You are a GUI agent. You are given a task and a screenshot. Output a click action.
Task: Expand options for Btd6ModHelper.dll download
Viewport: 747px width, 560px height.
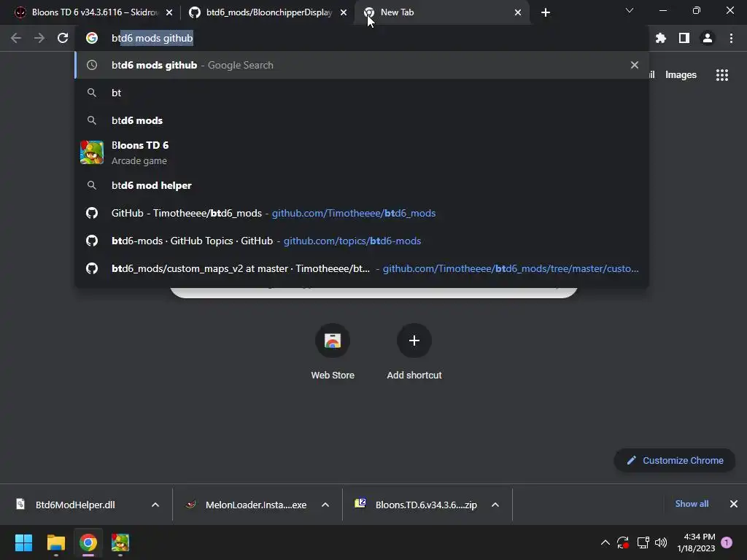[x=155, y=505]
